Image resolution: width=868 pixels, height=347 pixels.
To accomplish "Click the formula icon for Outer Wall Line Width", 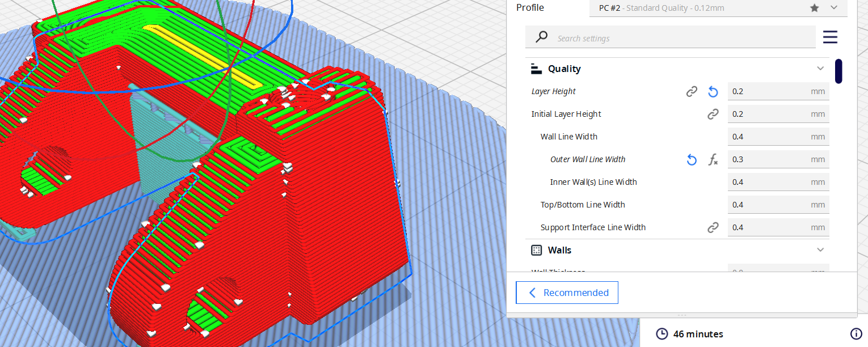I will [713, 159].
